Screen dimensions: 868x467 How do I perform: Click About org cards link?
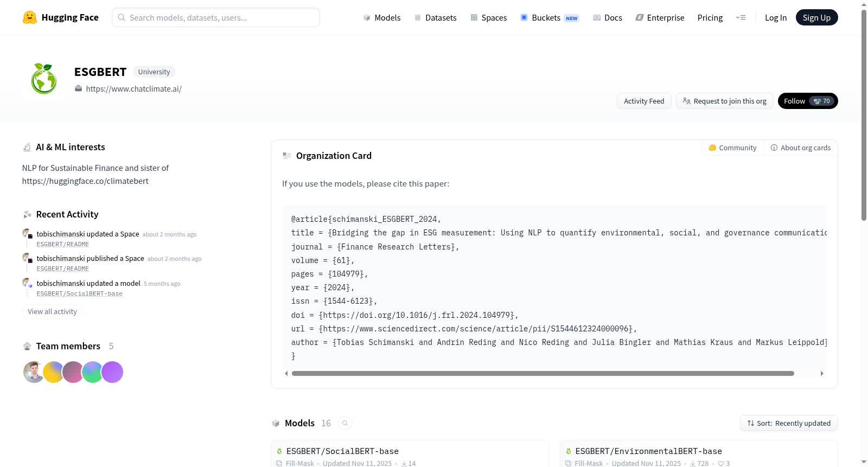click(x=801, y=148)
